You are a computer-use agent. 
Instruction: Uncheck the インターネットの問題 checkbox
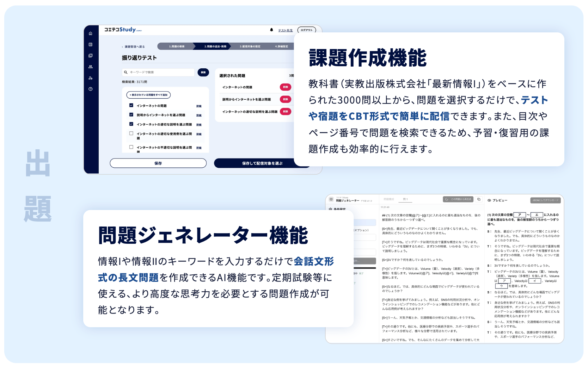coord(131,105)
